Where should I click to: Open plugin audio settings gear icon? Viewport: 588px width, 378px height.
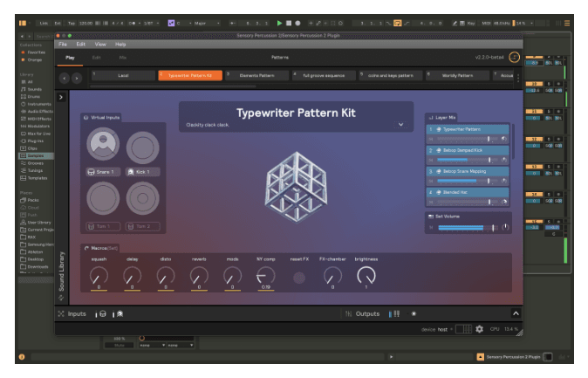[x=479, y=329]
